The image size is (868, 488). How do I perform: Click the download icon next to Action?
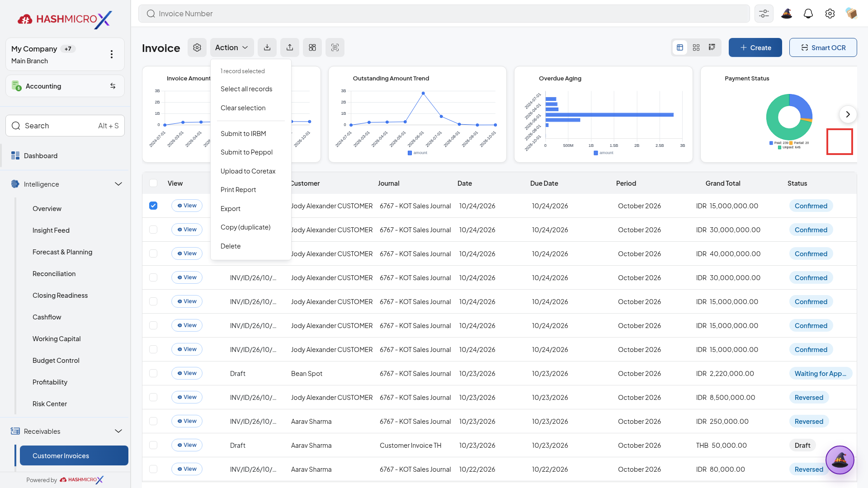pyautogui.click(x=267, y=47)
